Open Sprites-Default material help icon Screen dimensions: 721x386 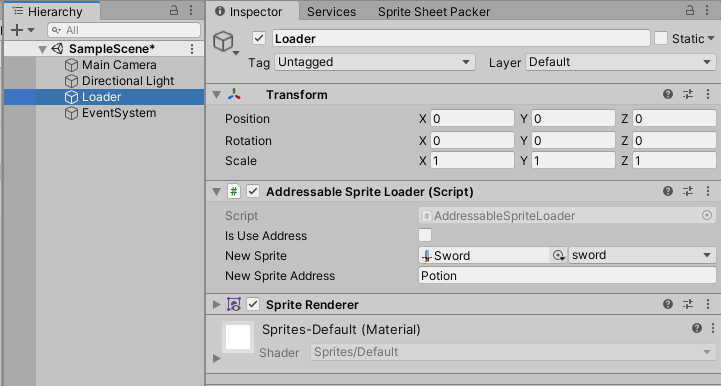pos(697,328)
